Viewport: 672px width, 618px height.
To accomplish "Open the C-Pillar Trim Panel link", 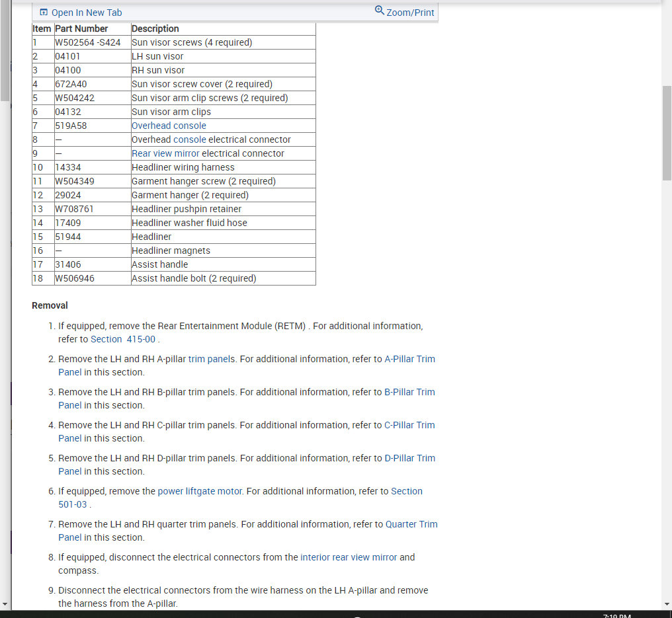I will [409, 425].
